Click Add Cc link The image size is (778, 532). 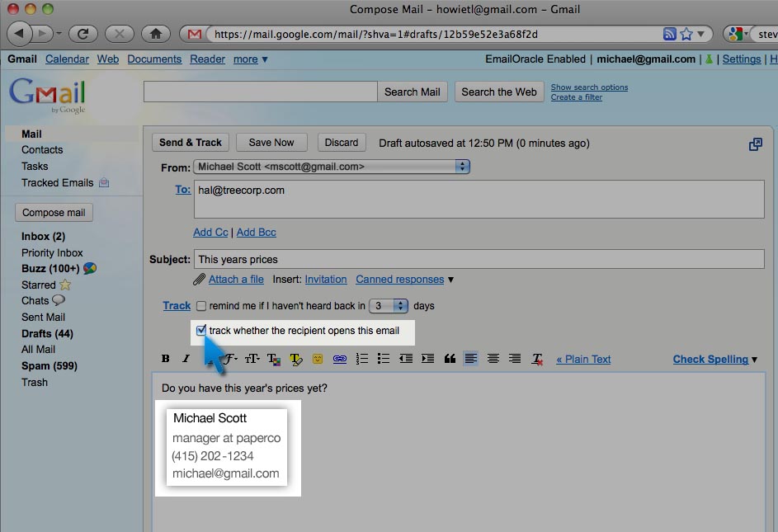[210, 233]
